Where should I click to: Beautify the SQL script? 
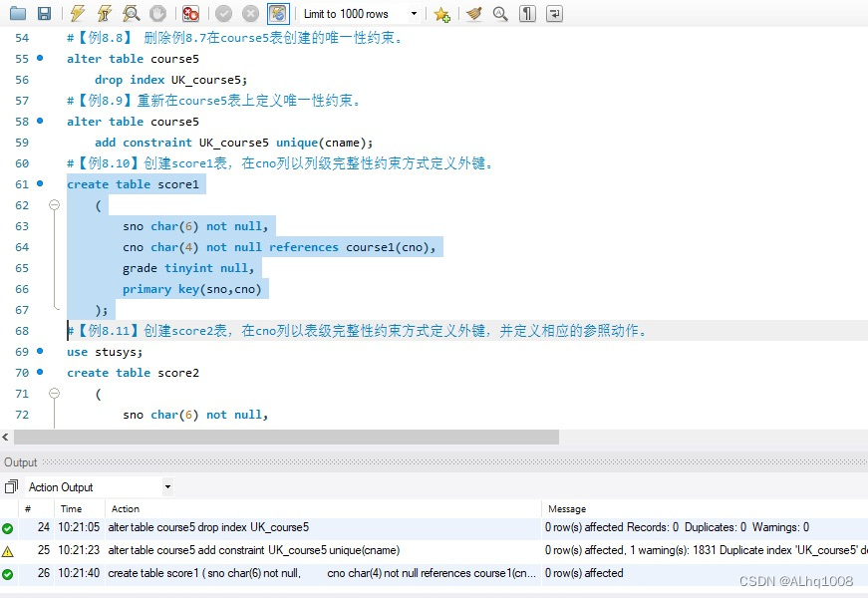tap(473, 13)
